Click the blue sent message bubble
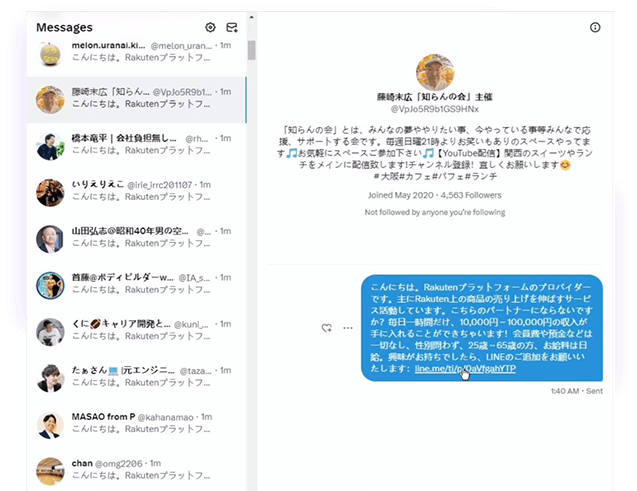 (x=480, y=320)
